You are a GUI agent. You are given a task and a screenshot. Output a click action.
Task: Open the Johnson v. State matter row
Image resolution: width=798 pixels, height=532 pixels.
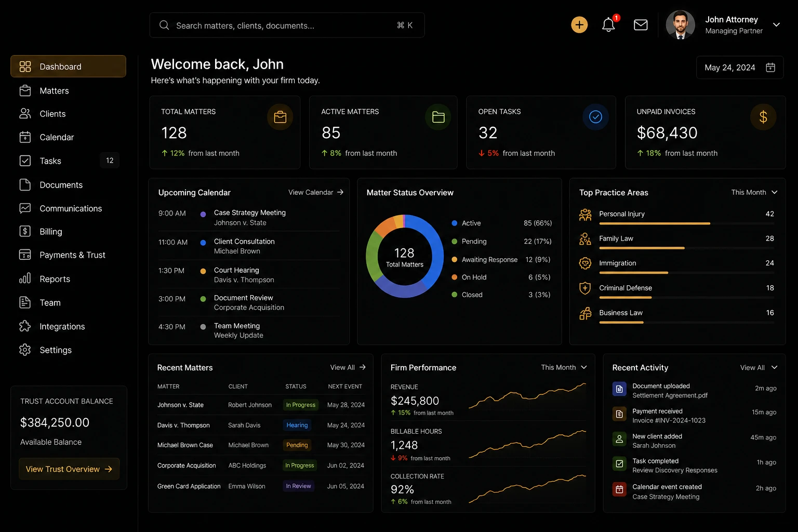261,405
